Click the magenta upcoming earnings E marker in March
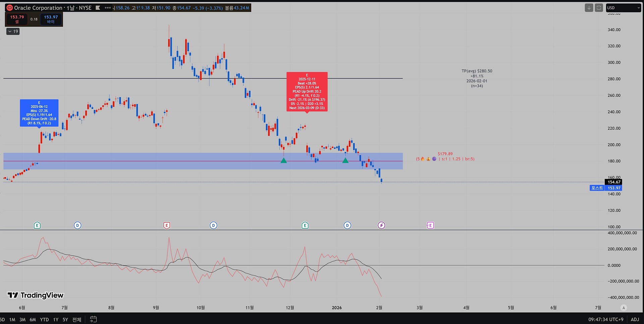Image resolution: width=644 pixels, height=324 pixels. click(430, 225)
